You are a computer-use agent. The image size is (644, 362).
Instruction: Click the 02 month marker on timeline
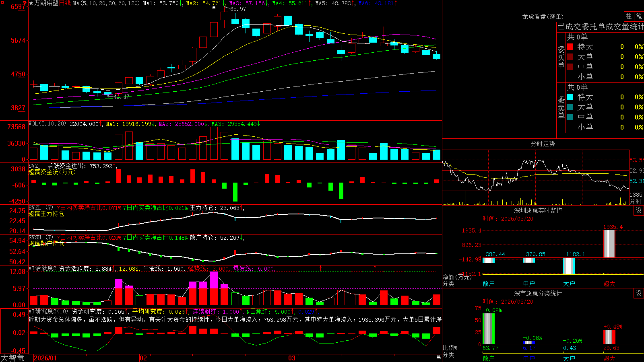click(x=143, y=358)
